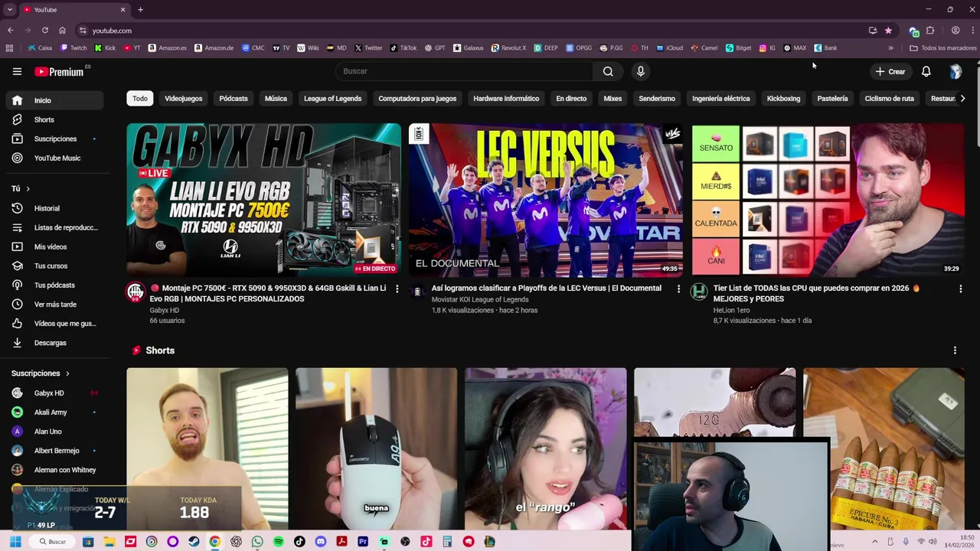980x551 pixels.
Task: Open more options for Gabyx HD video
Action: [397, 289]
